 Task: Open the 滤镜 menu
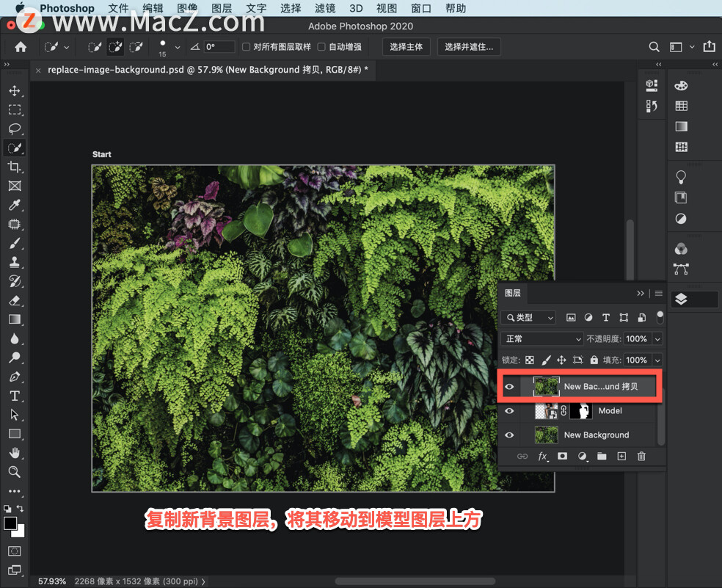click(x=324, y=9)
